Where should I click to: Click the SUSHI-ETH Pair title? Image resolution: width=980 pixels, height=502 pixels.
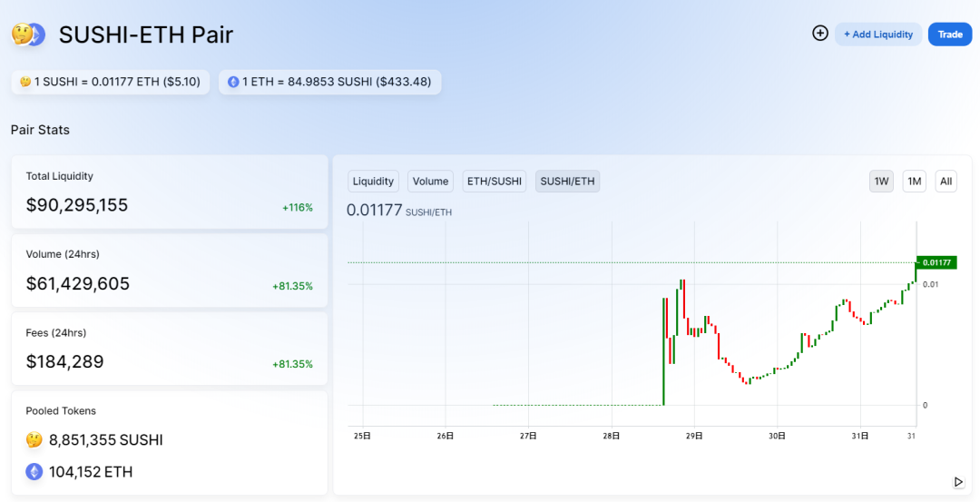tap(145, 34)
